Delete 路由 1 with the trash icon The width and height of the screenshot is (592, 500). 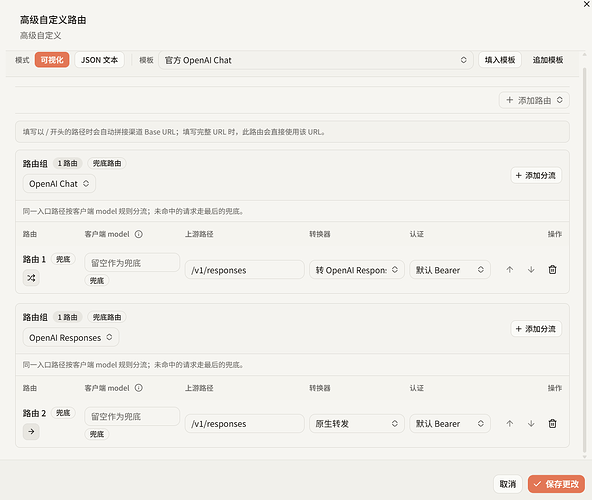(x=552, y=270)
